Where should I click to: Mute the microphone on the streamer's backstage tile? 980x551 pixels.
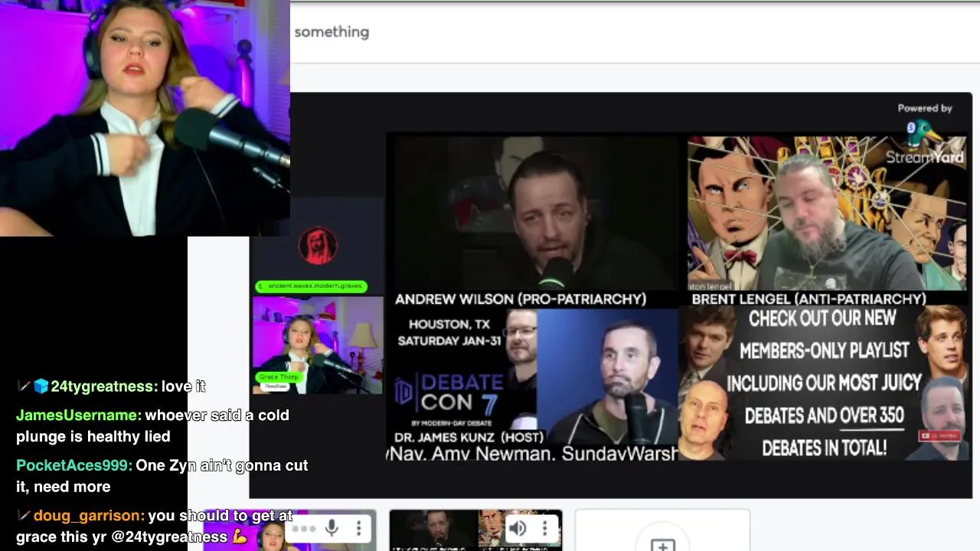coord(332,528)
